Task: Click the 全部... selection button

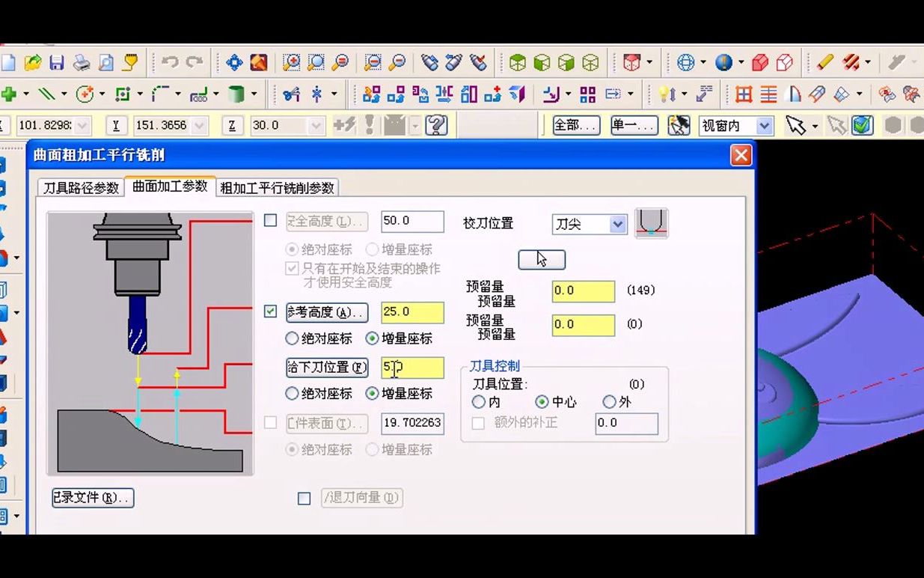Action: coord(576,125)
